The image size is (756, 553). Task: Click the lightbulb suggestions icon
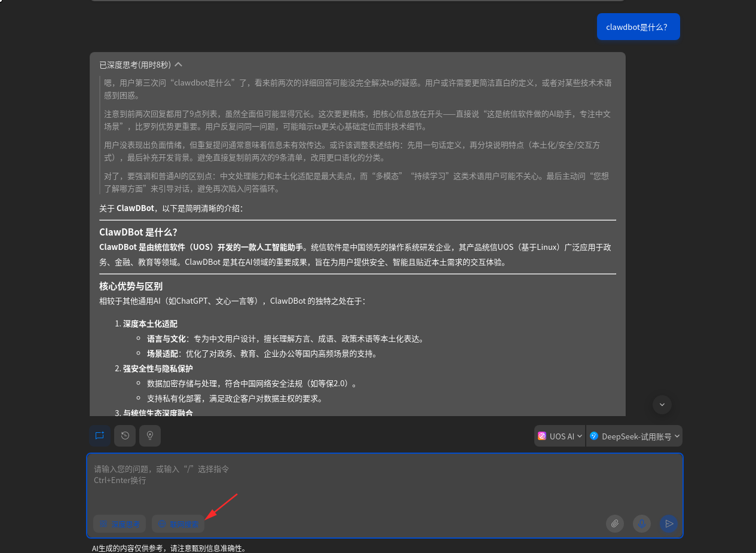[150, 436]
